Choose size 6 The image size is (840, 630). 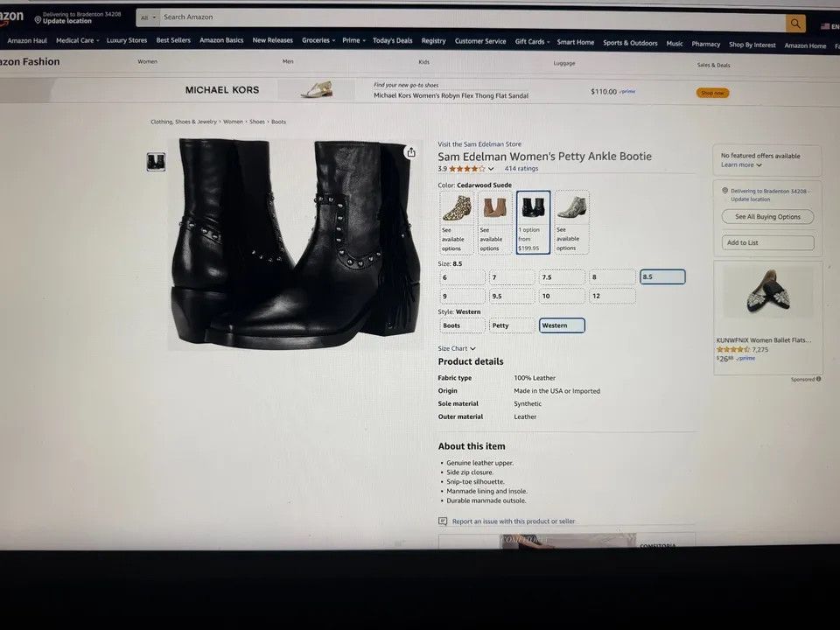click(462, 277)
